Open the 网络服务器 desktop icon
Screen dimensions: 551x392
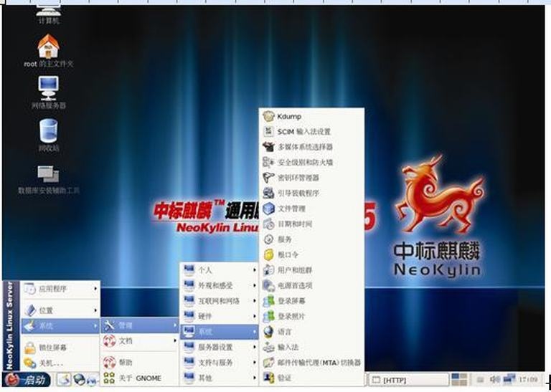tap(48, 89)
